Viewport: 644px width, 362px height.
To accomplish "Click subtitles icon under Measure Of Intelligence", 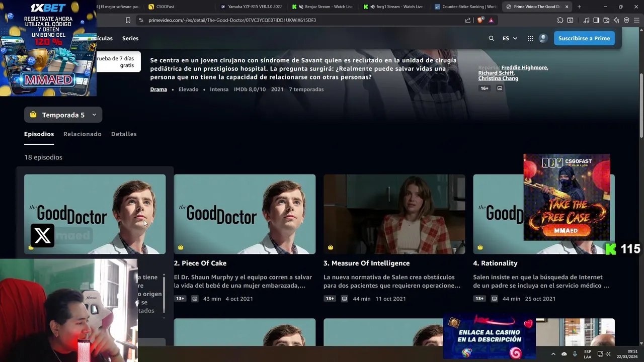I will pos(344,299).
